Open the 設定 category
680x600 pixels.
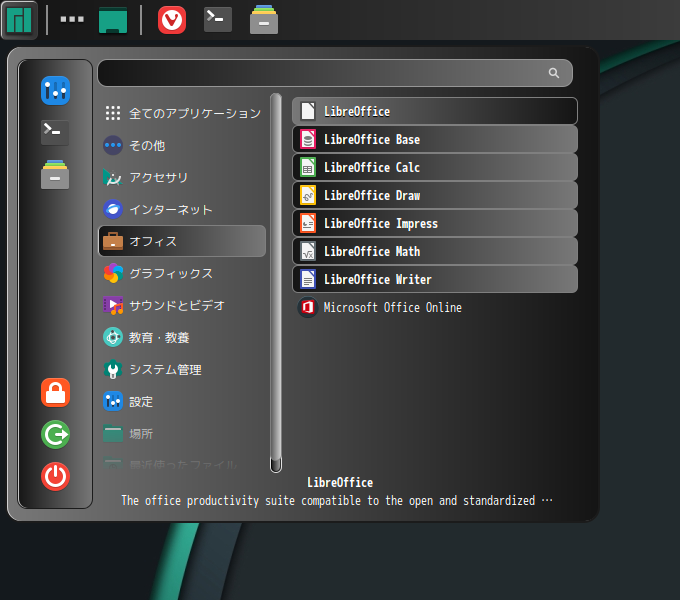point(182,401)
